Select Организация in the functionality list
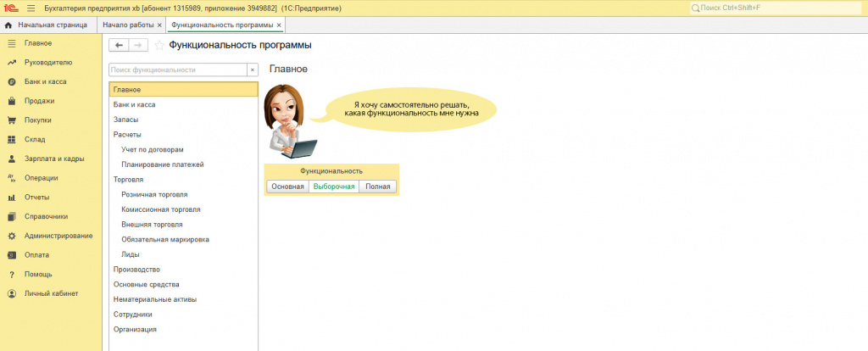868x351 pixels. (184, 329)
